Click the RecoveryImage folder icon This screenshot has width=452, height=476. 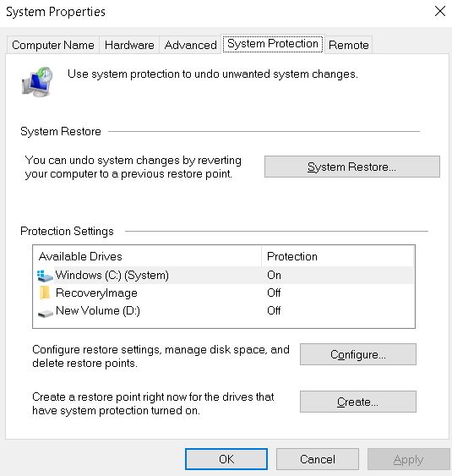[45, 293]
